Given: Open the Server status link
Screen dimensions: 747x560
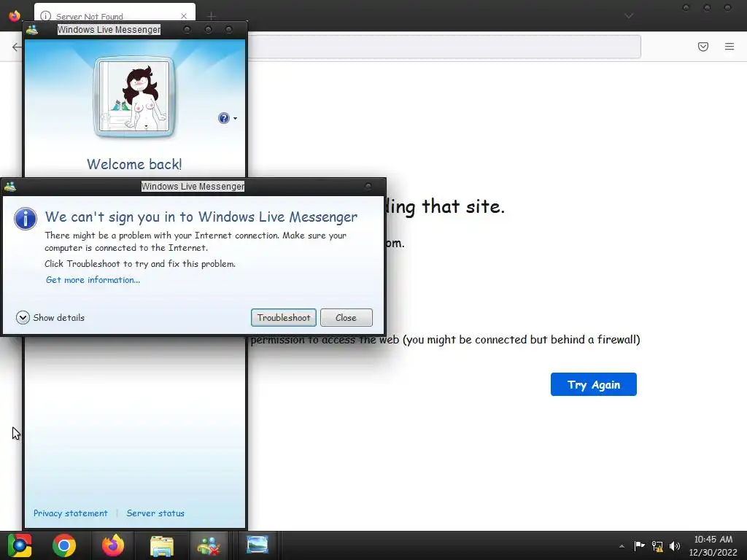Looking at the screenshot, I should coord(155,513).
